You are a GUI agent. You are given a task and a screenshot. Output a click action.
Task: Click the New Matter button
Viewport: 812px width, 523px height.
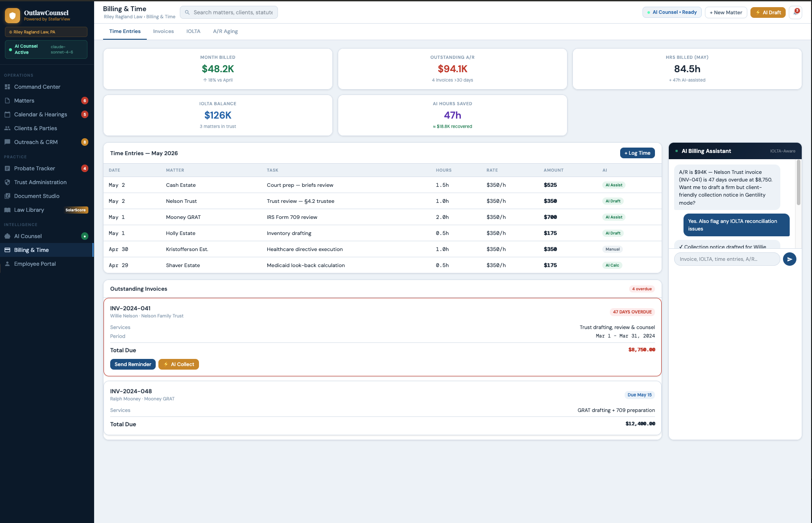tap(725, 12)
